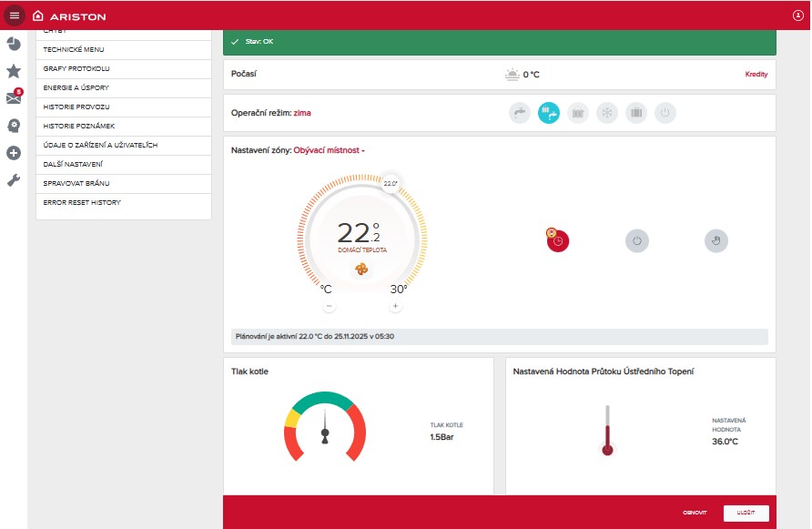Click the 22.0° thermostat dial handle
812x529 pixels.
tap(391, 183)
